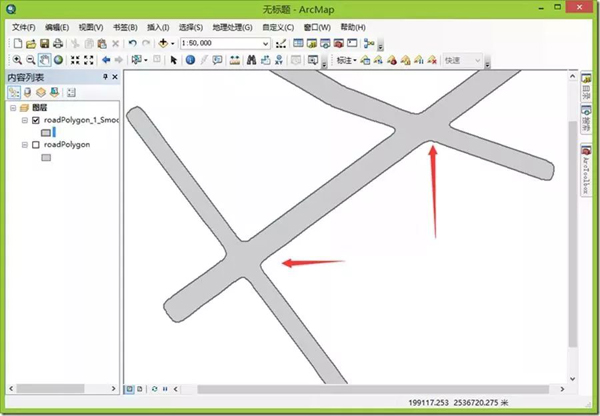Viewport: 600px width, 416px height.
Task: Open the 目录 docked side tab
Action: click(586, 87)
